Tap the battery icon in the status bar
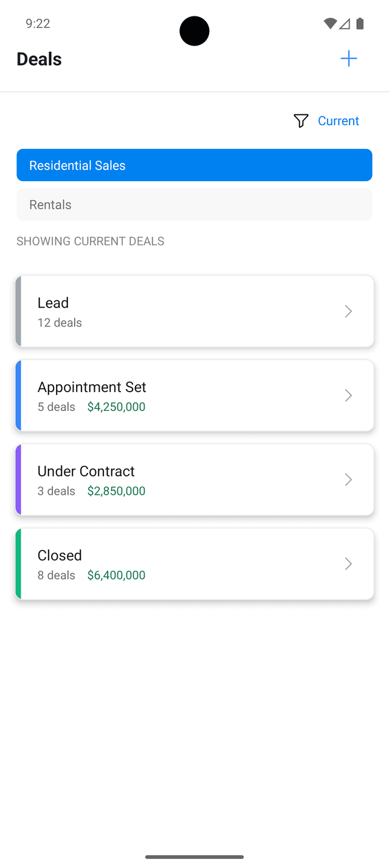The height and width of the screenshot is (868, 389). (359, 23)
